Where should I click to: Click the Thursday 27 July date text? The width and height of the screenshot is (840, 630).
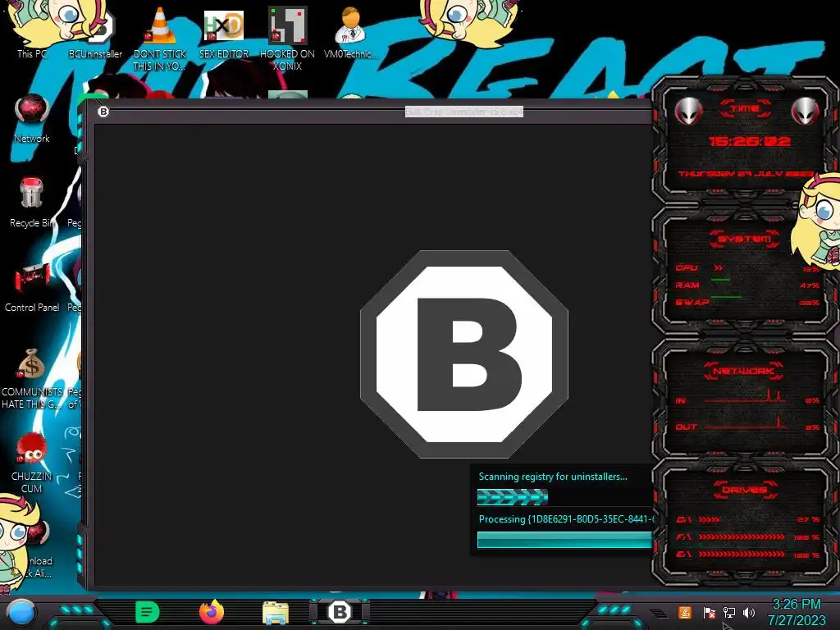746,174
